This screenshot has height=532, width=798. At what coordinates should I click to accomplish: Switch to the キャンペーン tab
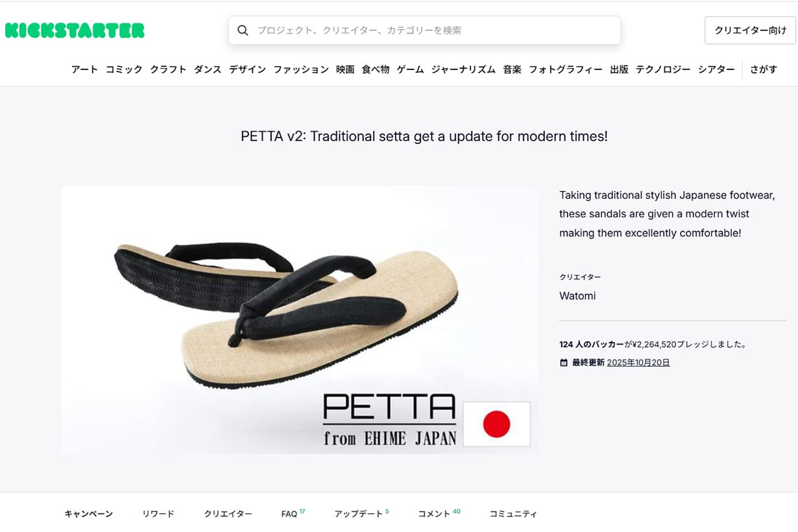point(89,514)
